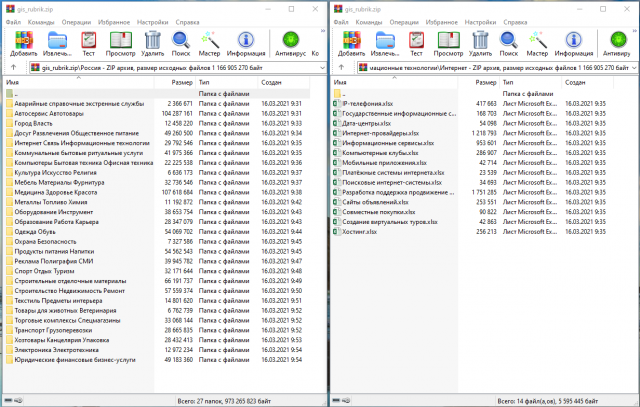Sort left window by Размер column
The image size is (640, 407).
pyautogui.click(x=181, y=82)
